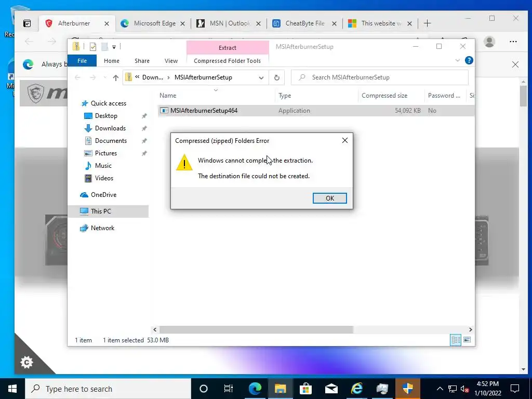Expand the ribbon with the chevron
The image size is (532, 399).
[457, 60]
